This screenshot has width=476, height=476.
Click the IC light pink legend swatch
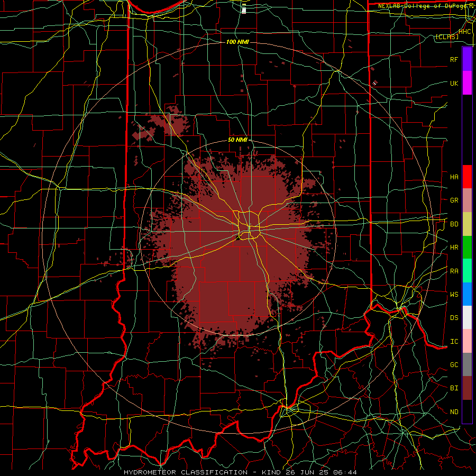(x=467, y=341)
